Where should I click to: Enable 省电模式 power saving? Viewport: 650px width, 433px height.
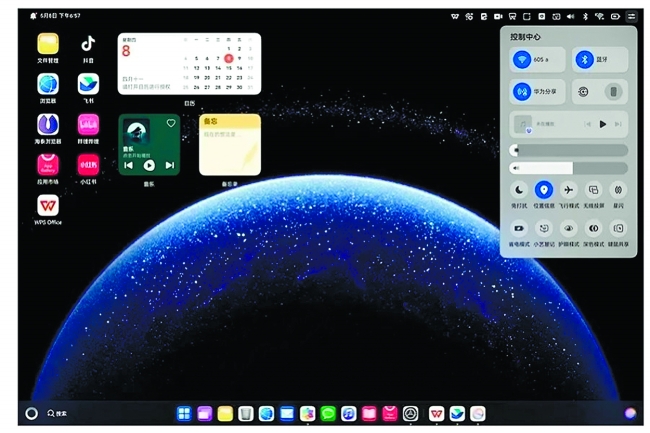click(x=519, y=228)
